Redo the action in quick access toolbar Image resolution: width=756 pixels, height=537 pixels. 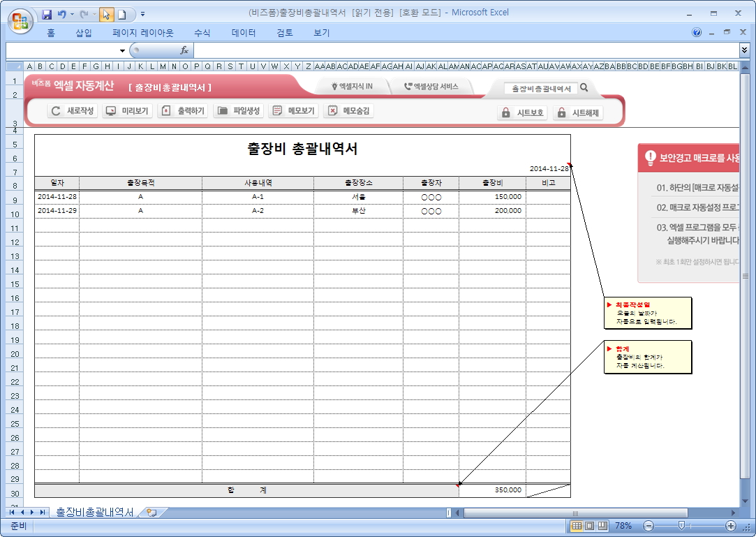(84, 15)
